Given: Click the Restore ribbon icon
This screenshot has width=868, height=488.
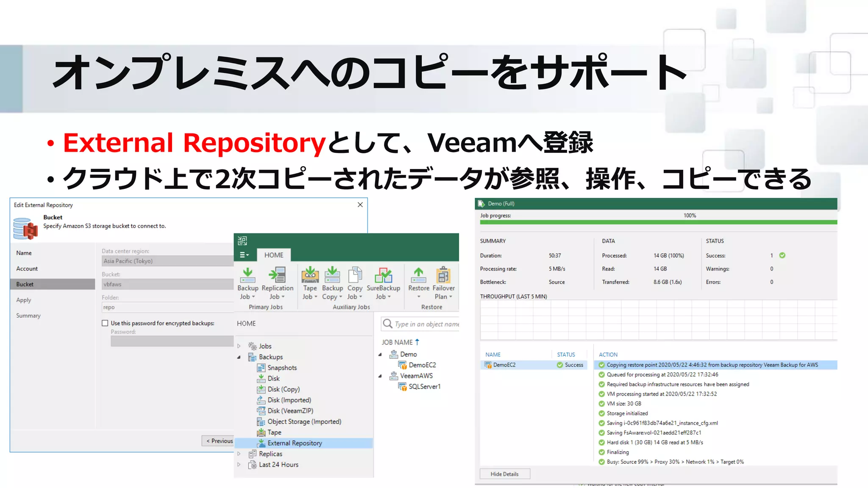Looking at the screenshot, I should (418, 275).
